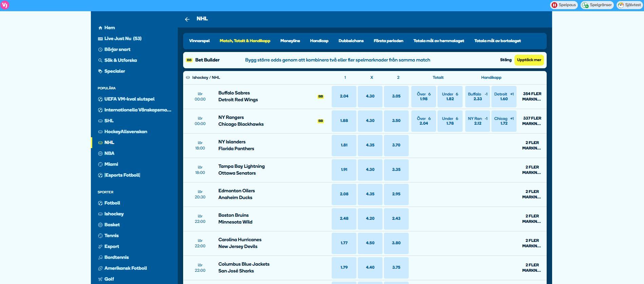This screenshot has height=284, width=644.
Task: Switch to the Handicap tab
Action: (319, 41)
